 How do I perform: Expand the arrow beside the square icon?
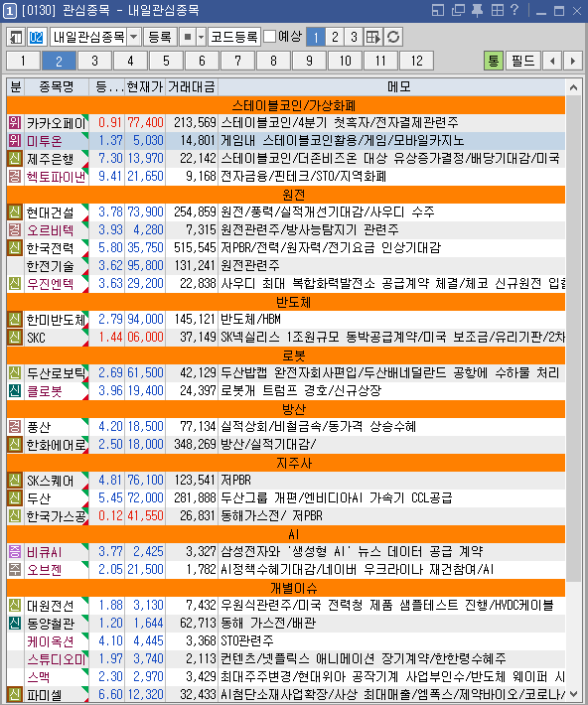coord(201,37)
